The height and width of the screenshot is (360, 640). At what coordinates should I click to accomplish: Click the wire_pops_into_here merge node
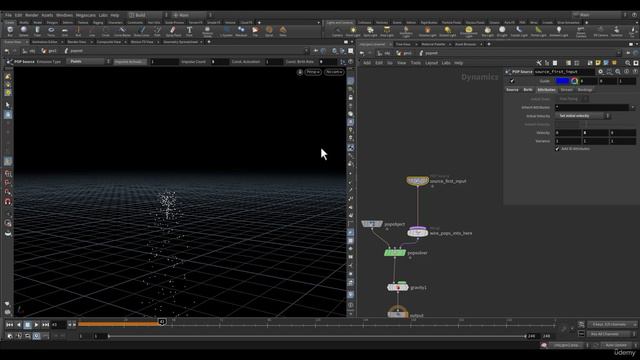pos(418,233)
